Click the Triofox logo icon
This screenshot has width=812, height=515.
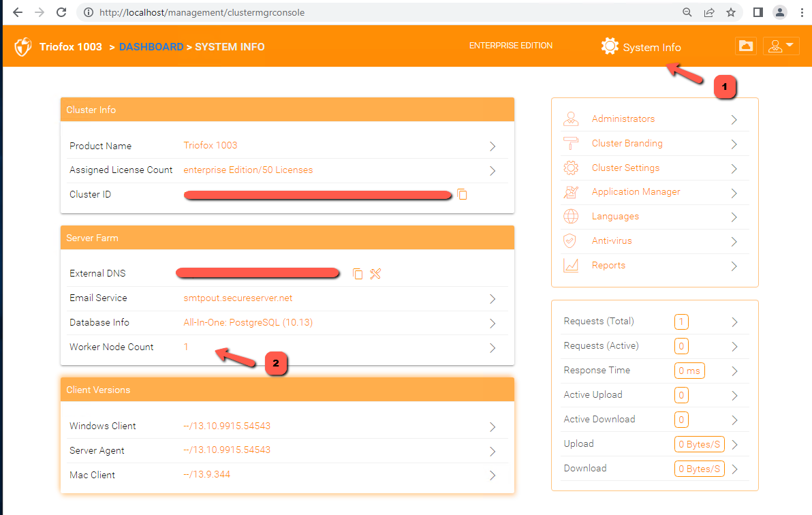[22, 46]
